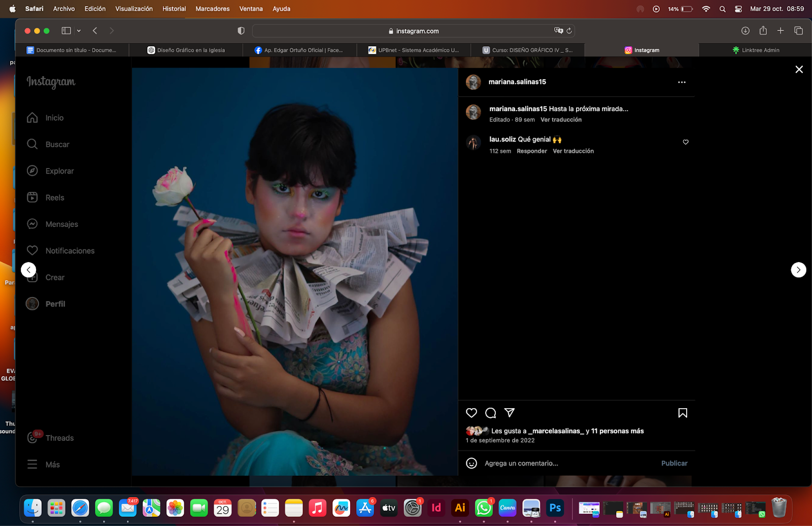Open WhatsApp from the Dock
This screenshot has height=526, width=812.
click(x=484, y=508)
